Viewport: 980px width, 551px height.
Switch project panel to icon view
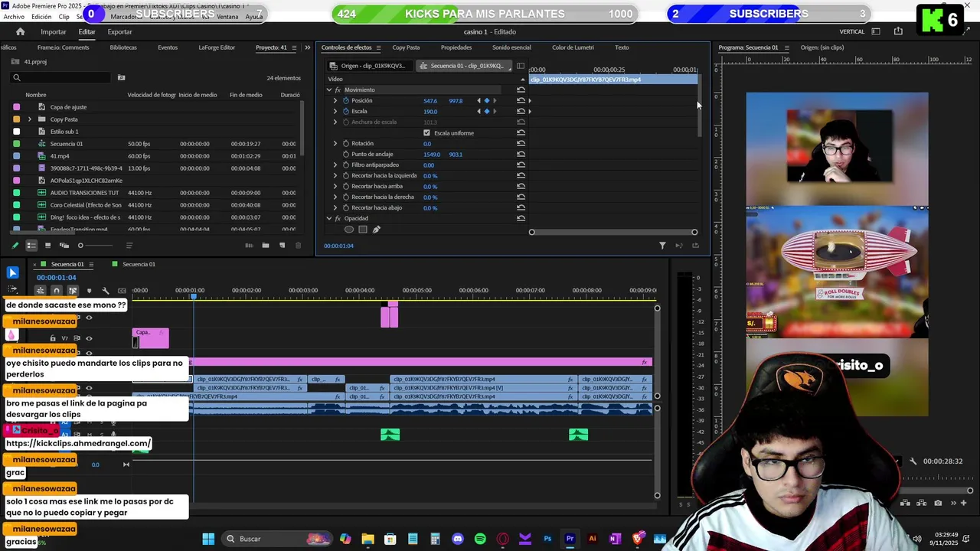tap(47, 246)
